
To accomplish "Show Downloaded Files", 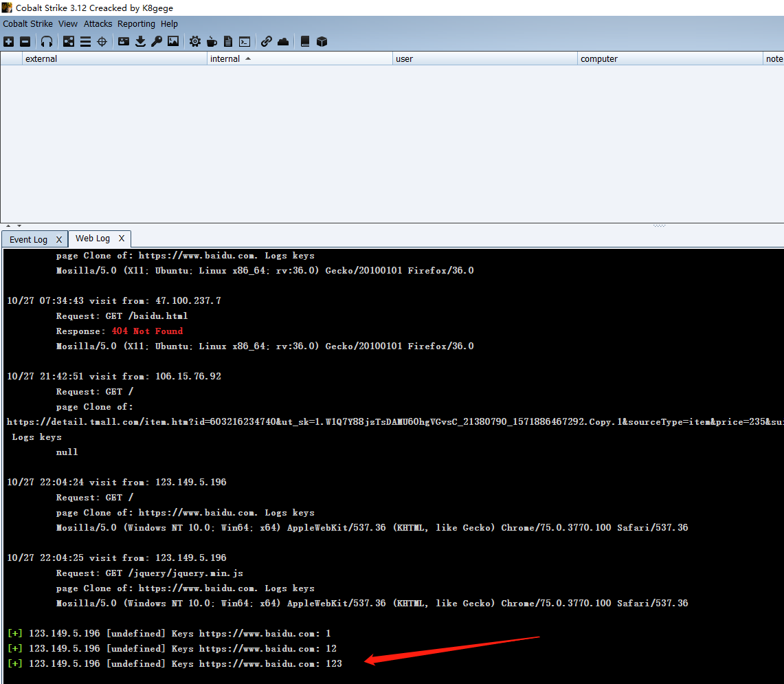I will [140, 41].
